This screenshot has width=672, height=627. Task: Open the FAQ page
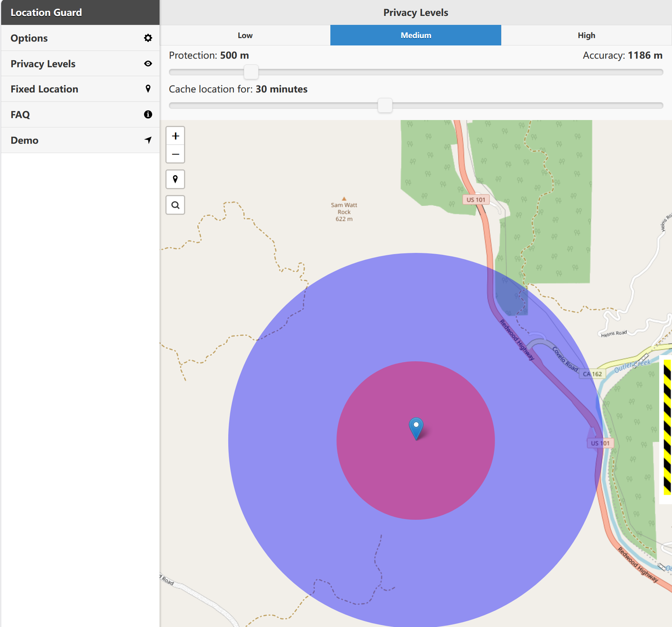click(20, 114)
